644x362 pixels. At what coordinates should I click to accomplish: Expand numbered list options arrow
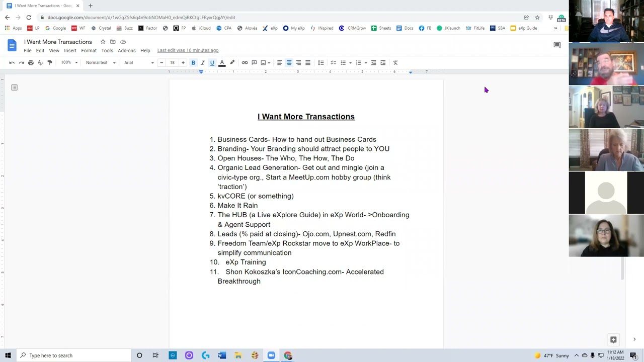pos(366,63)
